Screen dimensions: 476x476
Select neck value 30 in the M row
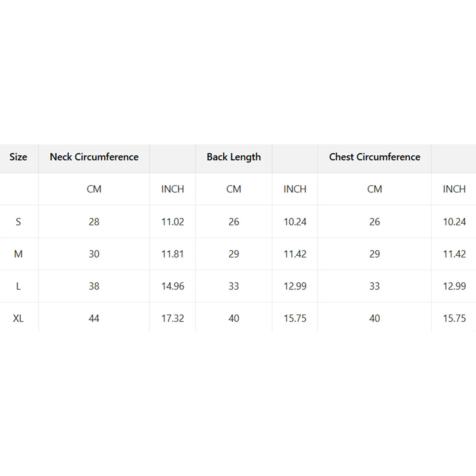point(94,254)
